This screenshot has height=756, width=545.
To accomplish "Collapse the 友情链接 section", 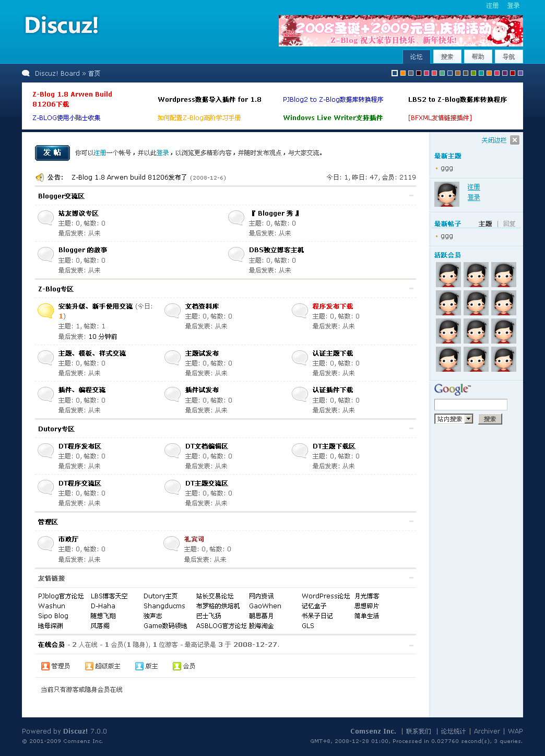I will pyautogui.click(x=411, y=578).
